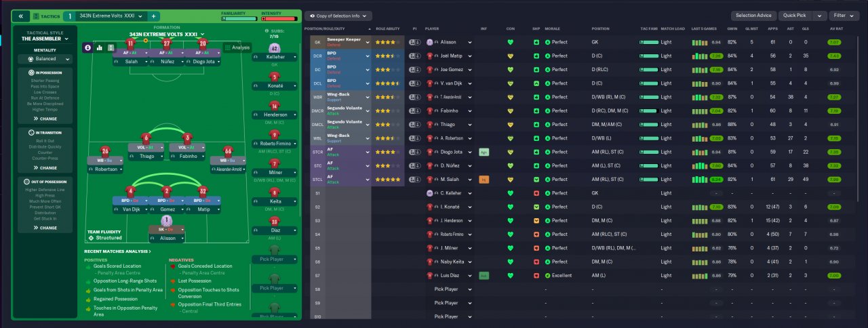The image size is (868, 328).
Task: Click the sharpness icon for V. van Dijk
Action: point(536,83)
